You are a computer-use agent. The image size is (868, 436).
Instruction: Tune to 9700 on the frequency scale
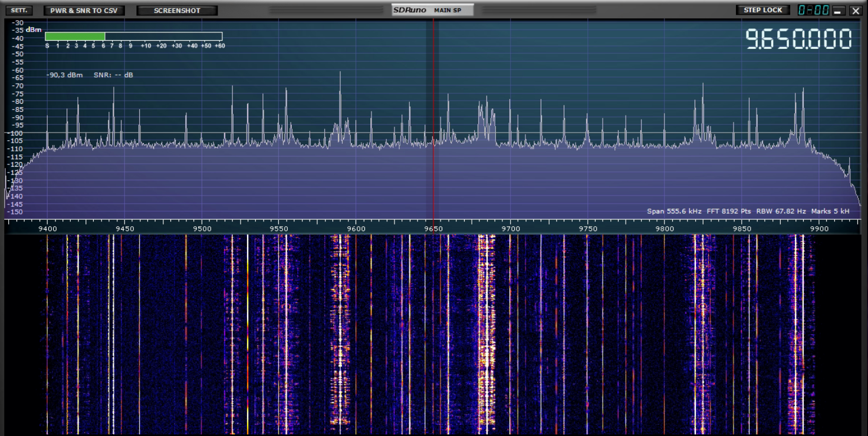click(x=511, y=228)
